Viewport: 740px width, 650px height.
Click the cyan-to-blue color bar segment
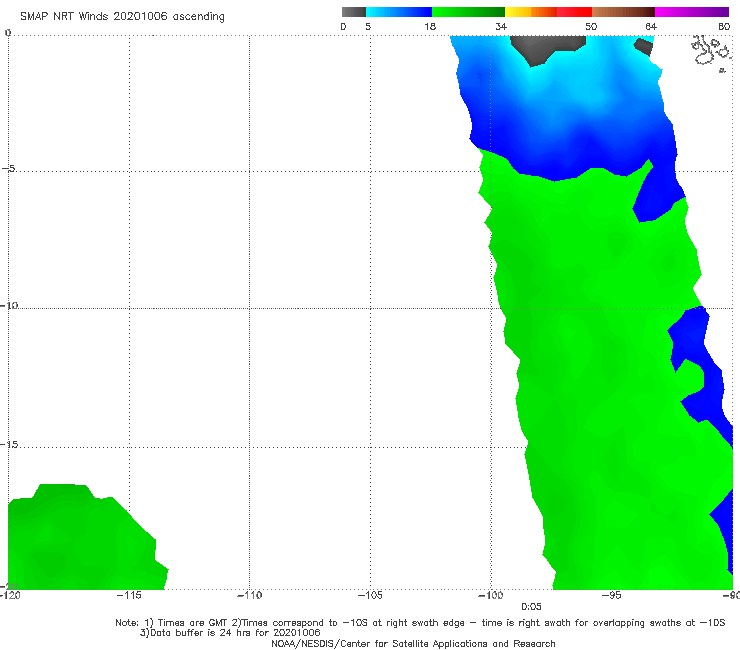[399, 12]
